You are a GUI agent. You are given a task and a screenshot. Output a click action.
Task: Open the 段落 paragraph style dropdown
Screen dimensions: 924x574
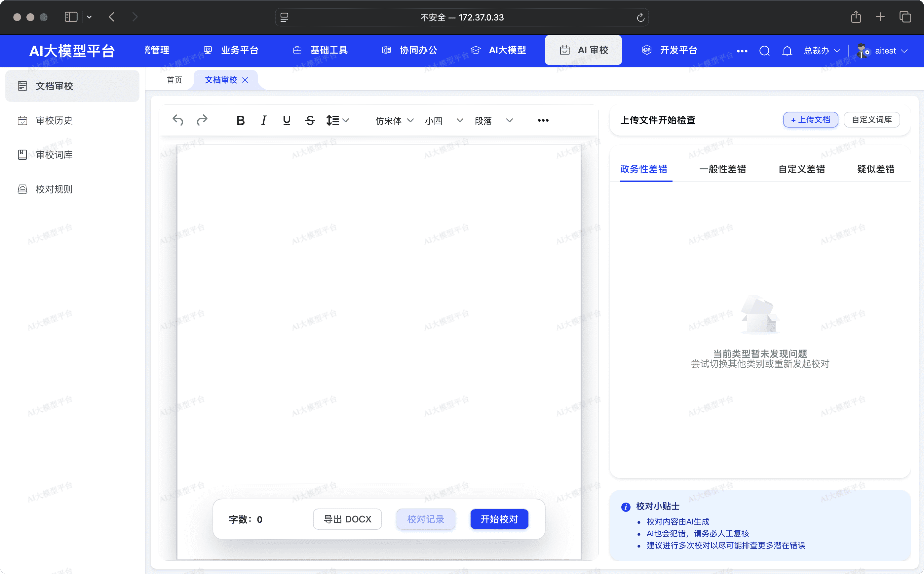click(493, 121)
